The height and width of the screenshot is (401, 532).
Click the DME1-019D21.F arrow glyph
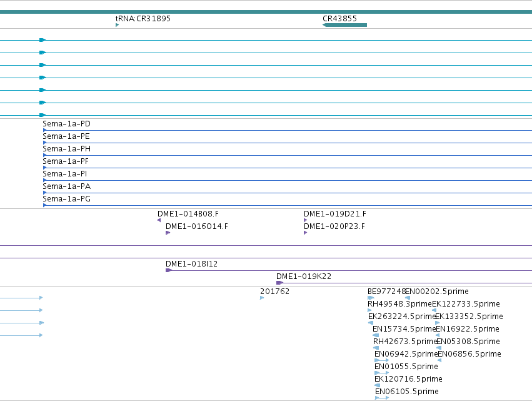(x=305, y=220)
